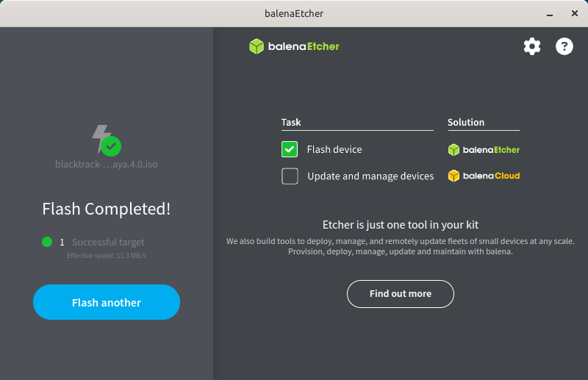
Task: Click the balenaEtcher logo in the header
Action: (x=294, y=46)
